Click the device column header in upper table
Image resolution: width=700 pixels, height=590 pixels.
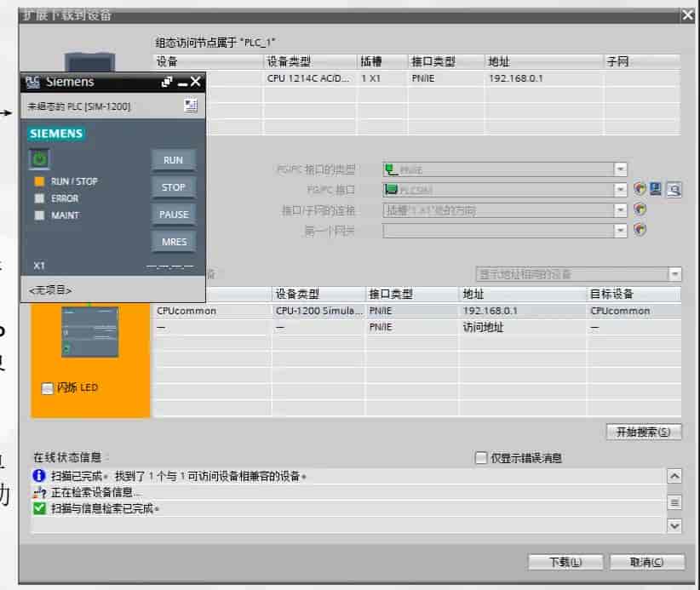pyautogui.click(x=208, y=61)
